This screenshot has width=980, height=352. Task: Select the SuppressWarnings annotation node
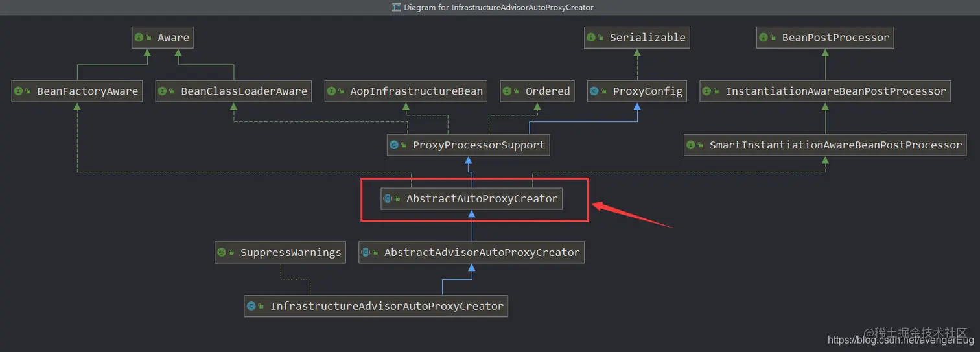point(280,253)
